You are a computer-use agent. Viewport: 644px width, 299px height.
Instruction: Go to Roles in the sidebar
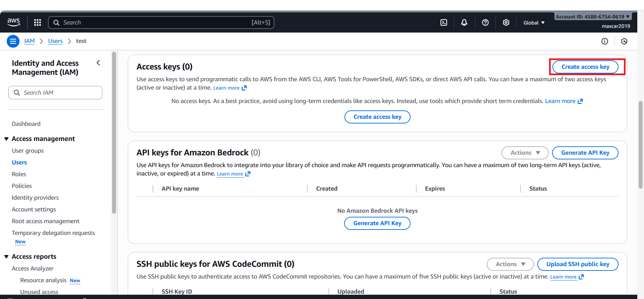pyautogui.click(x=19, y=174)
